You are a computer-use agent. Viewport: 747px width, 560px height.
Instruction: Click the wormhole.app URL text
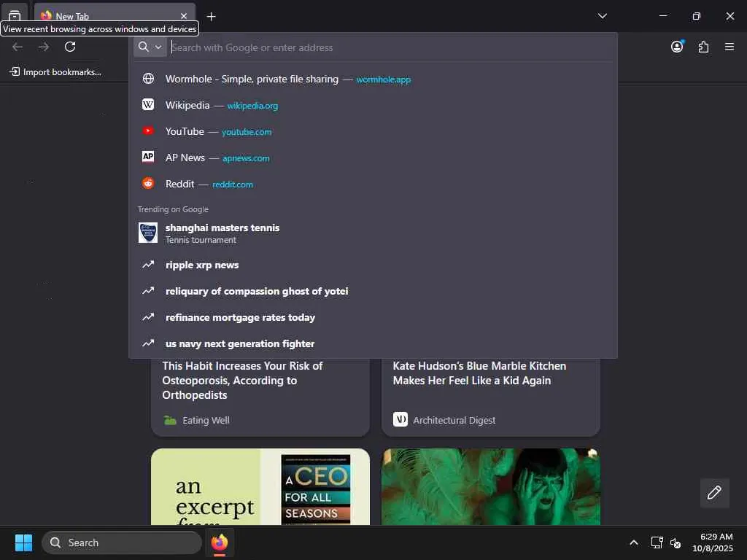tap(384, 79)
